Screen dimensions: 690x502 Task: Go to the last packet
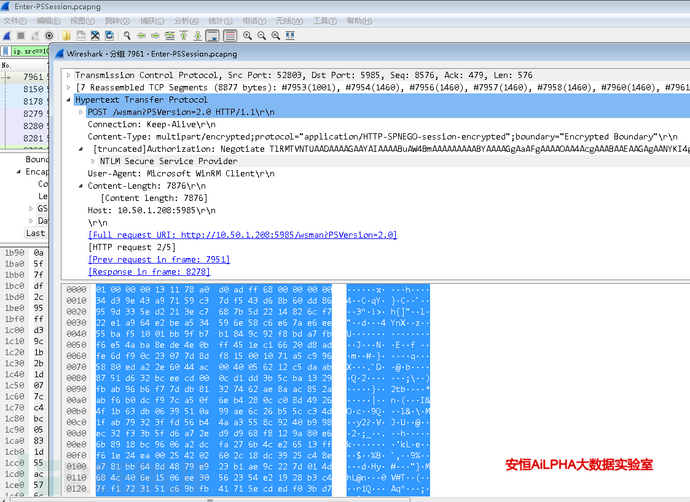pos(198,36)
